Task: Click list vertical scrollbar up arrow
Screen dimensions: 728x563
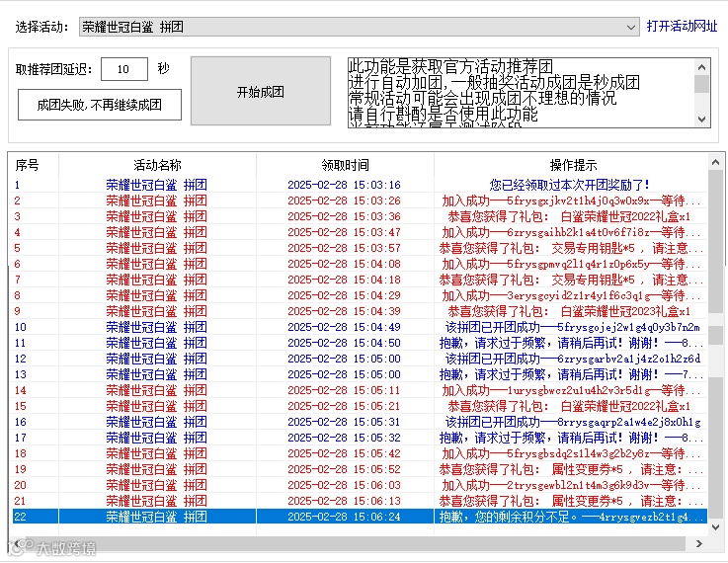Action: [715, 162]
